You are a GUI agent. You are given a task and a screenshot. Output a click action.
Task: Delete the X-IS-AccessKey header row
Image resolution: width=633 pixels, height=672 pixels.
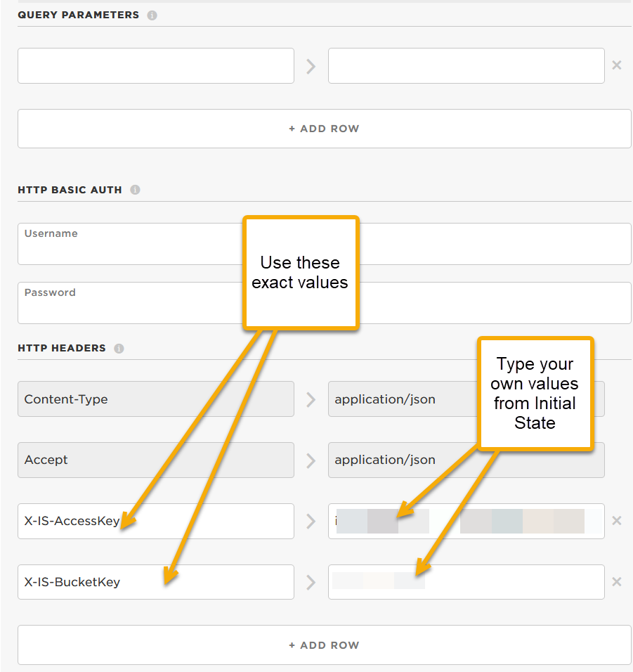[617, 521]
